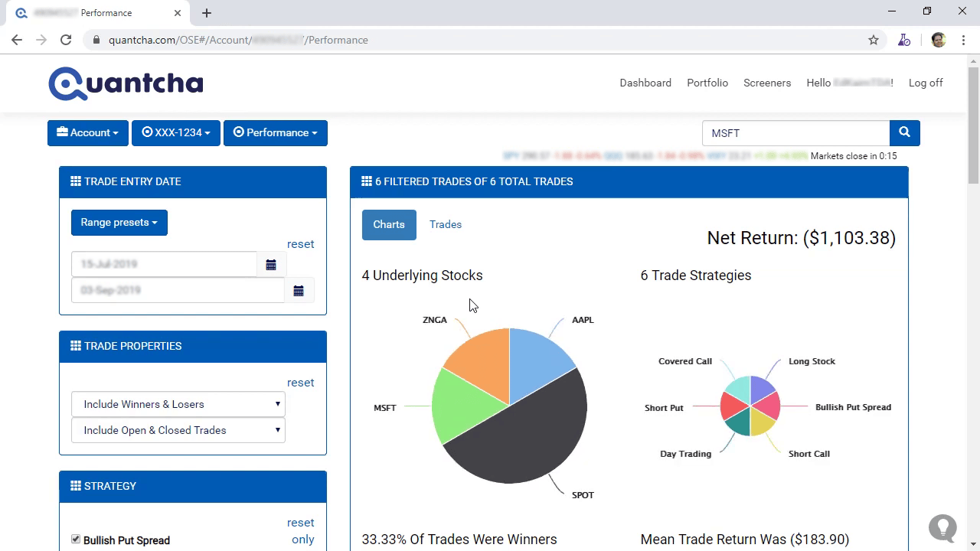Image resolution: width=980 pixels, height=551 pixels.
Task: Click the Covered Call chart label
Action: (x=685, y=361)
